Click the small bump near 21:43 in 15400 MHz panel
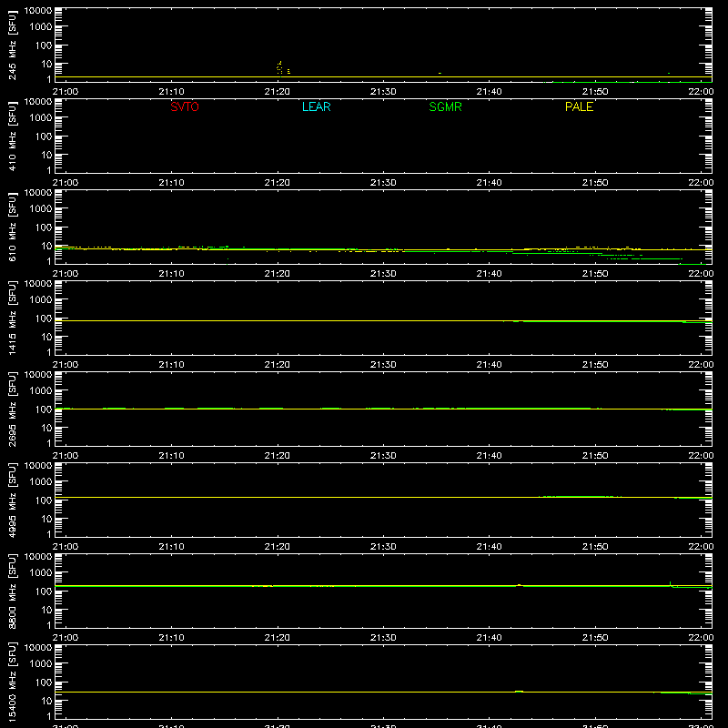This screenshot has width=728, height=728. click(519, 692)
